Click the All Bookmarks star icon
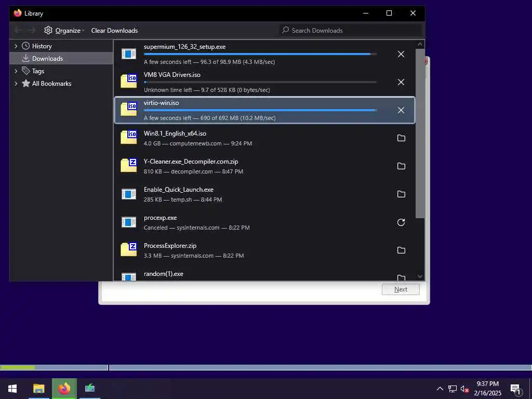The width and height of the screenshot is (532, 399). coord(26,83)
